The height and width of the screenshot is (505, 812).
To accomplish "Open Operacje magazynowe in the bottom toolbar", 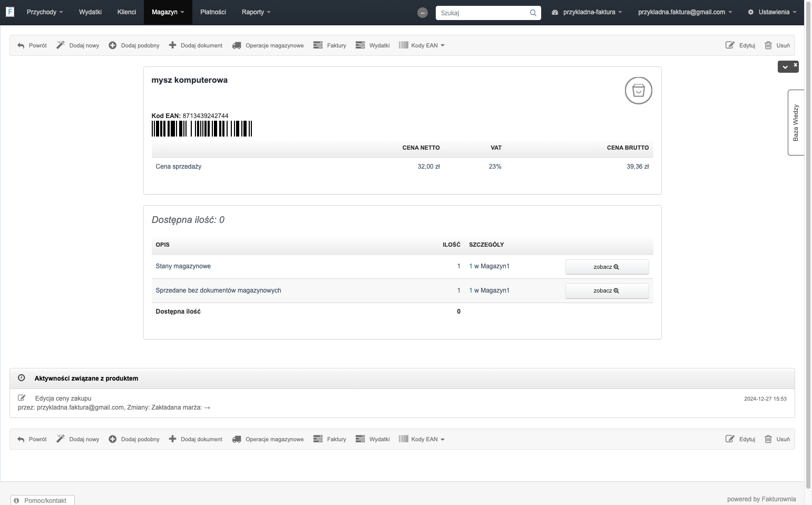I will [x=268, y=439].
